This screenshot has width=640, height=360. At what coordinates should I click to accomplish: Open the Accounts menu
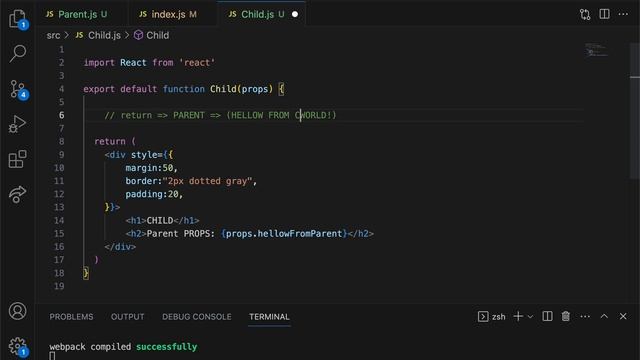point(18,311)
